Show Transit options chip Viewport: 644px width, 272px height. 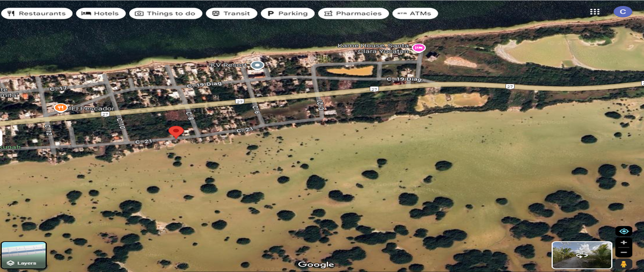231,13
